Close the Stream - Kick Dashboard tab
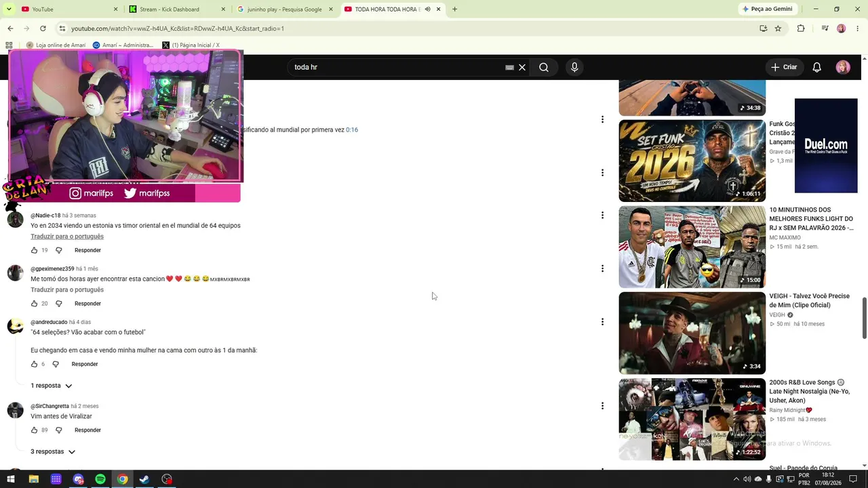This screenshot has width=868, height=488. point(223,9)
